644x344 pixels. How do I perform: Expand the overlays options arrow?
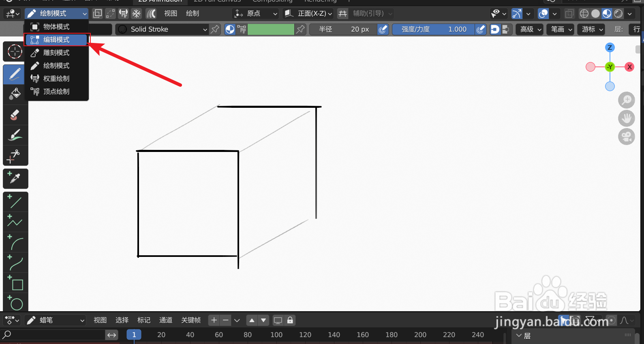[554, 14]
